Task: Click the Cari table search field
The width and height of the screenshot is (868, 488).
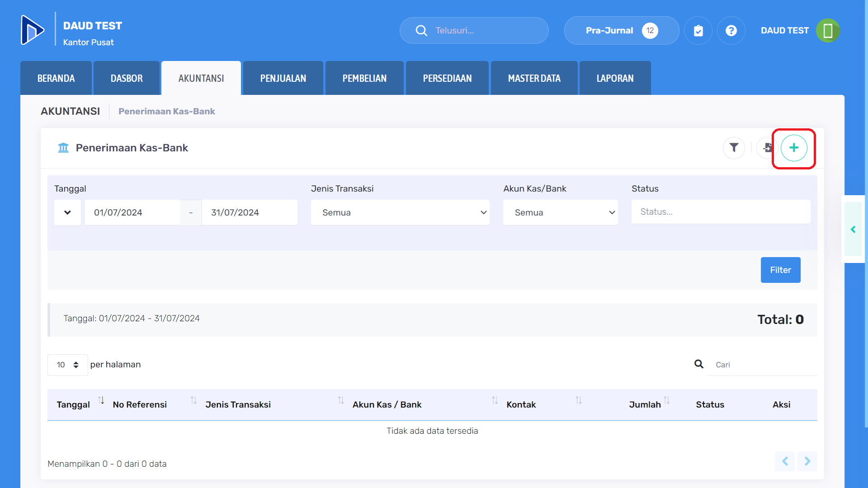Action: pos(762,365)
